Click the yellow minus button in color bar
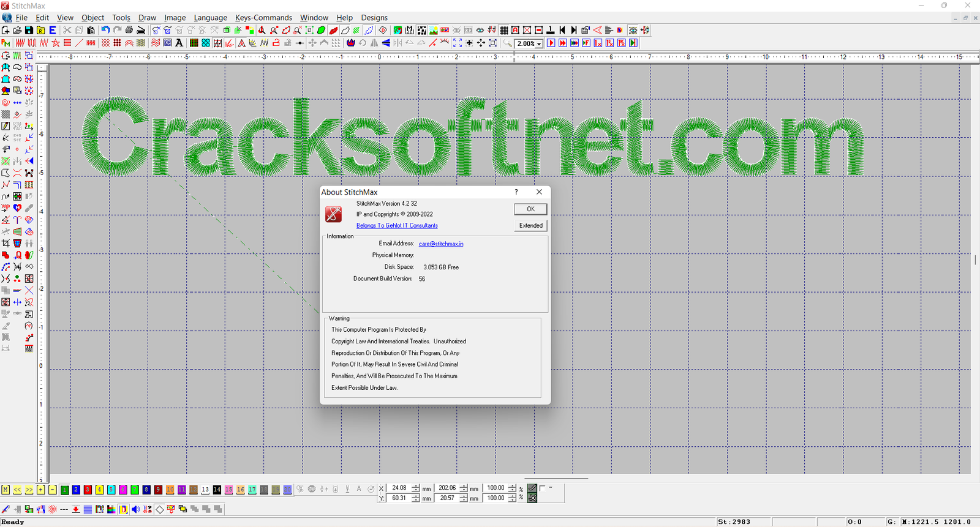Screen dimensions: 980x527 [52, 490]
